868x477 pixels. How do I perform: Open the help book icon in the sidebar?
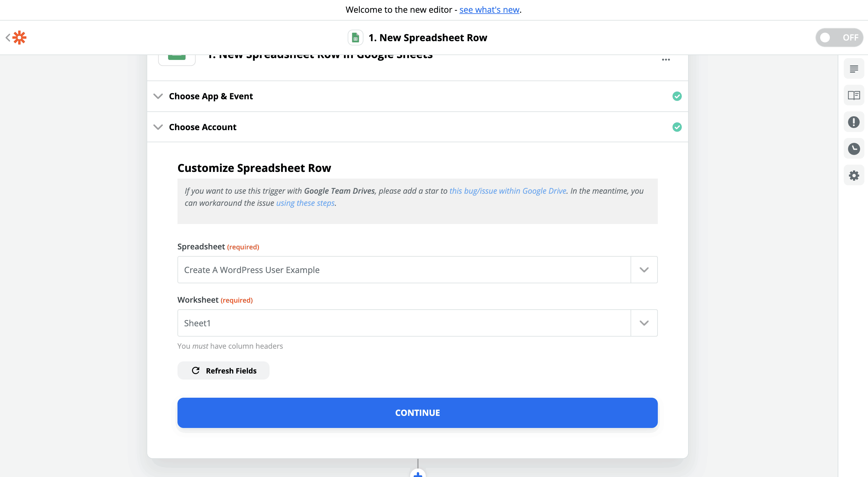coord(853,96)
